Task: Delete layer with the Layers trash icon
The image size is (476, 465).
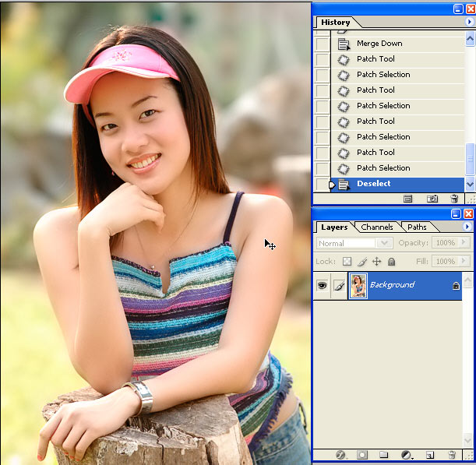Action: point(452,455)
